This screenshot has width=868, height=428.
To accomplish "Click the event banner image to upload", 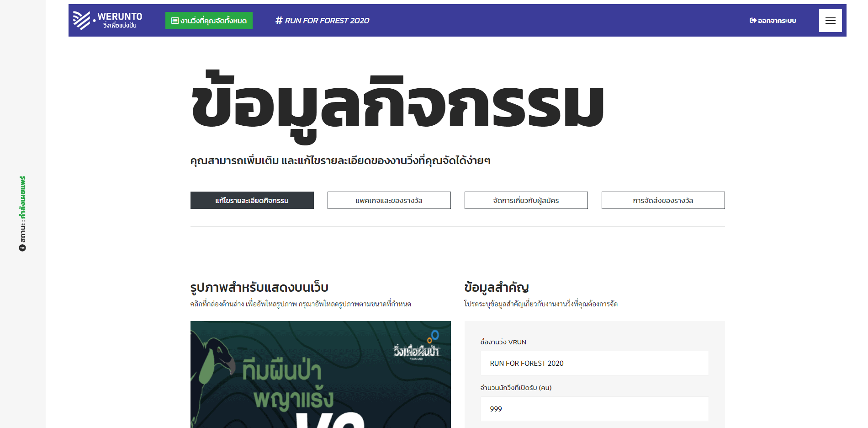I will click(x=321, y=374).
